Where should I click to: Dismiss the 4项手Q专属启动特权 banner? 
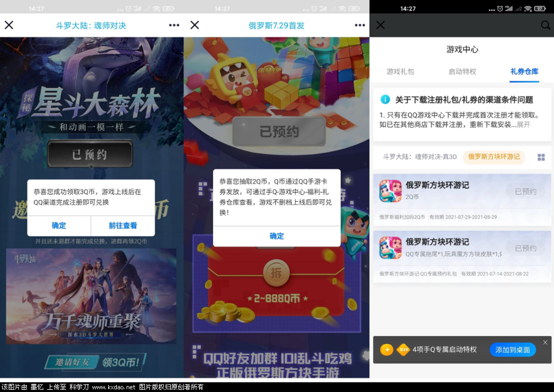[x=545, y=342]
